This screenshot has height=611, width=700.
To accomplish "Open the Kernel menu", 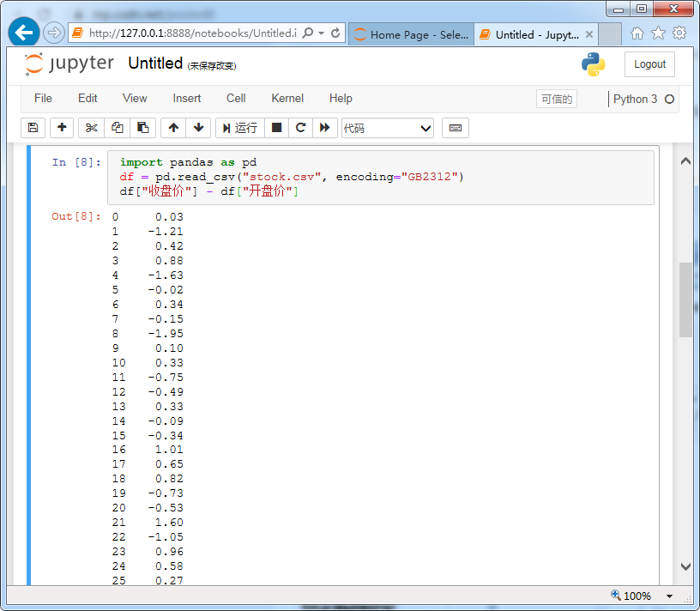I will click(x=287, y=99).
